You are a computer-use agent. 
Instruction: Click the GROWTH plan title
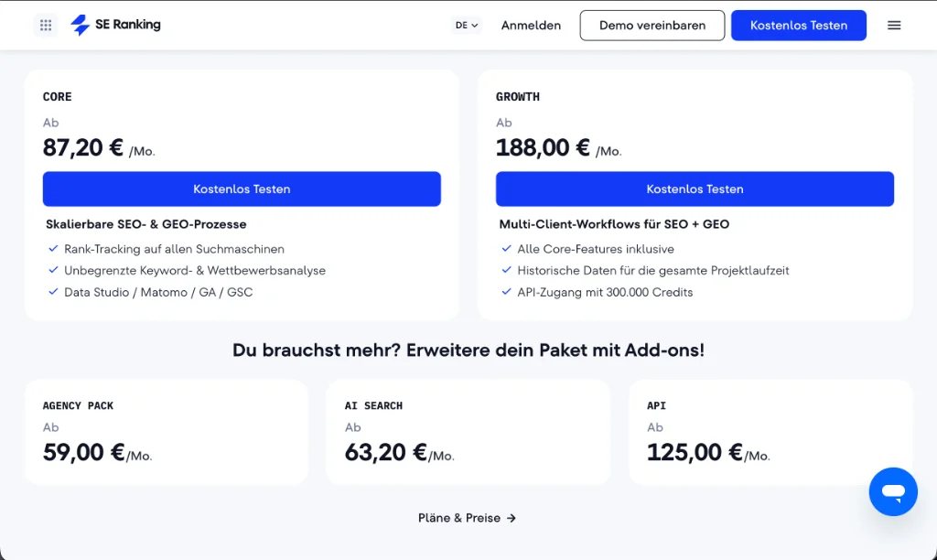(518, 97)
